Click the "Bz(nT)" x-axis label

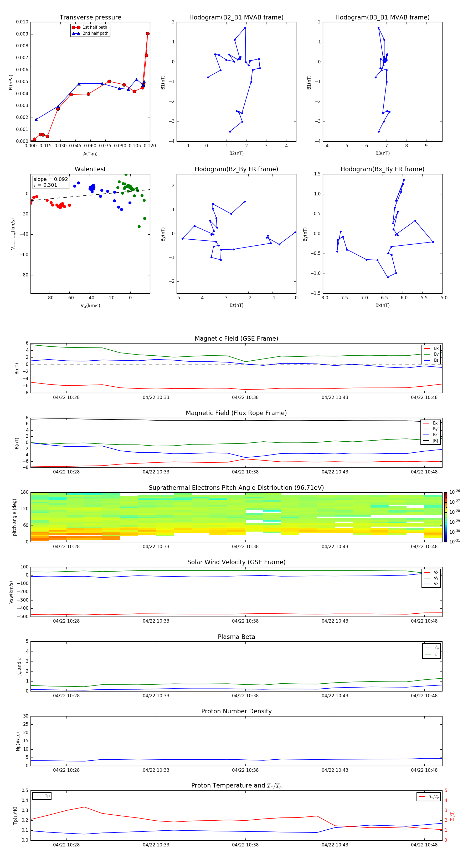pos(236,305)
